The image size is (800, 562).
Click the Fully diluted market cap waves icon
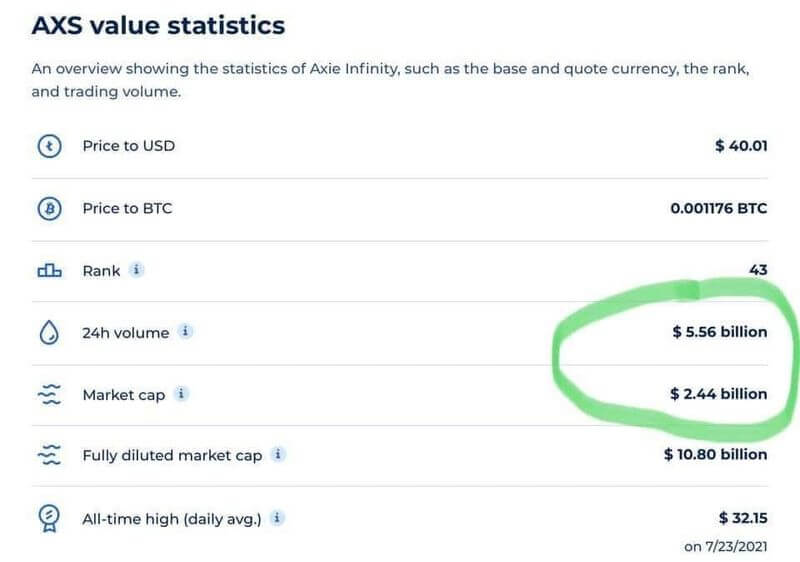click(x=49, y=454)
